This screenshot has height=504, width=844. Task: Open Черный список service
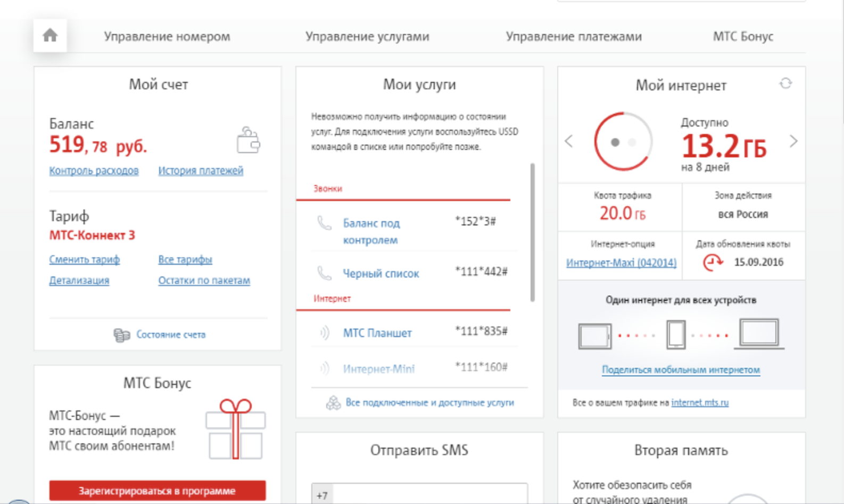click(x=381, y=273)
